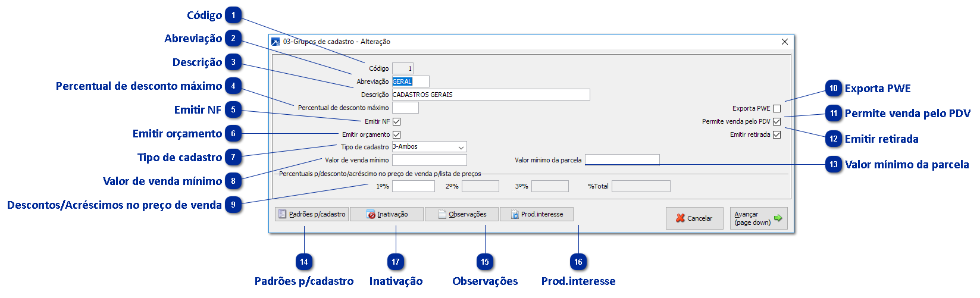Image resolution: width=980 pixels, height=298 pixels.
Task: Click the Percentual de desconto máximo field
Action: (405, 108)
